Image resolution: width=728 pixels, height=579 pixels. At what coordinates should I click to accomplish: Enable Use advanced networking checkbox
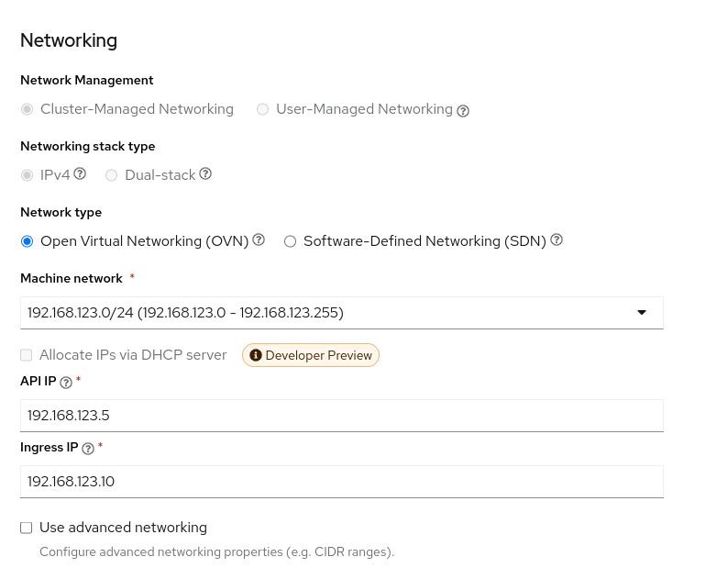coord(27,528)
